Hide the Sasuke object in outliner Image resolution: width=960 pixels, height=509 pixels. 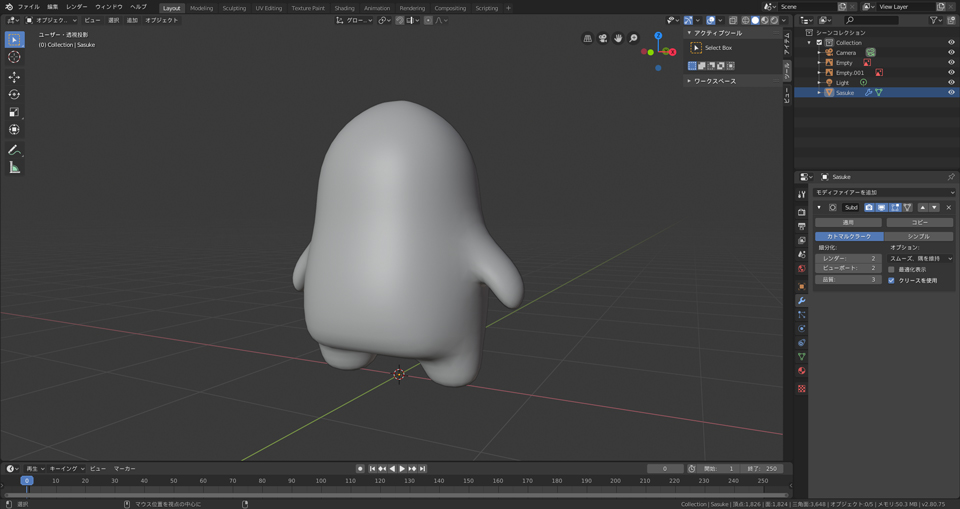(951, 92)
